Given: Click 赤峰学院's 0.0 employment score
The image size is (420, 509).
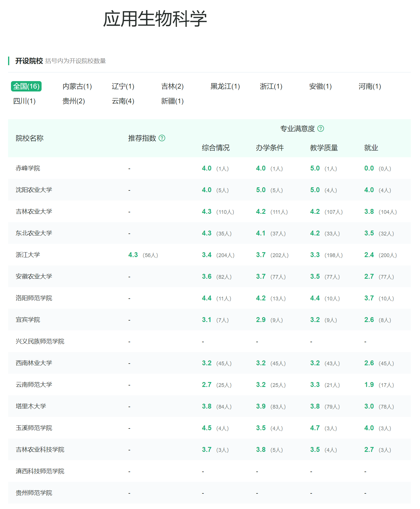Looking at the screenshot, I should coord(369,168).
